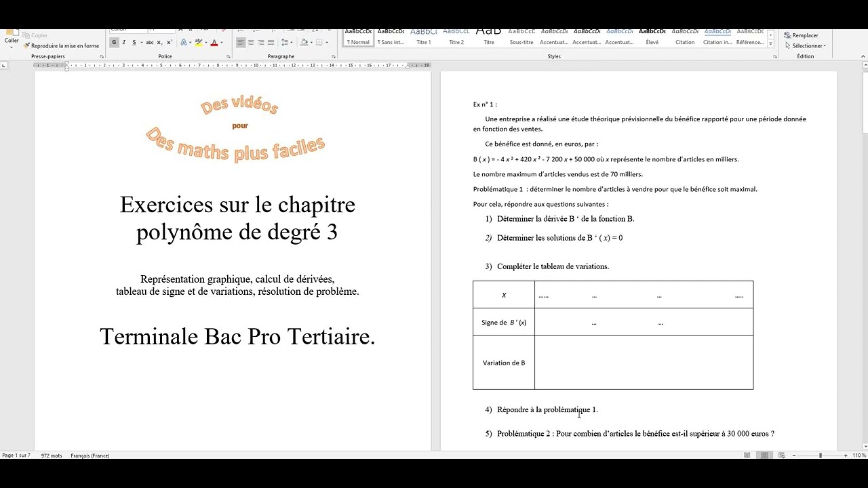Click the 110 % zoom level
The width and height of the screenshot is (868, 488).
tap(860, 455)
